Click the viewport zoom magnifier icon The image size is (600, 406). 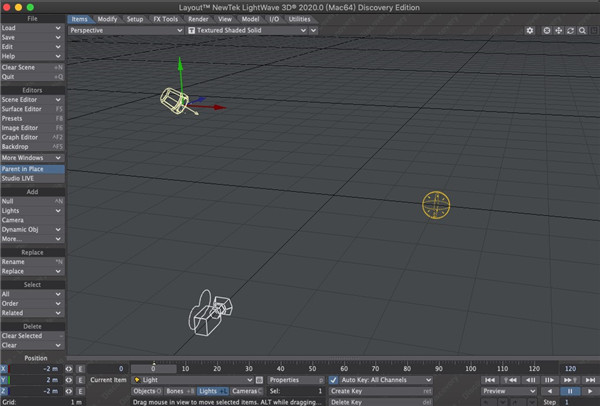582,30
